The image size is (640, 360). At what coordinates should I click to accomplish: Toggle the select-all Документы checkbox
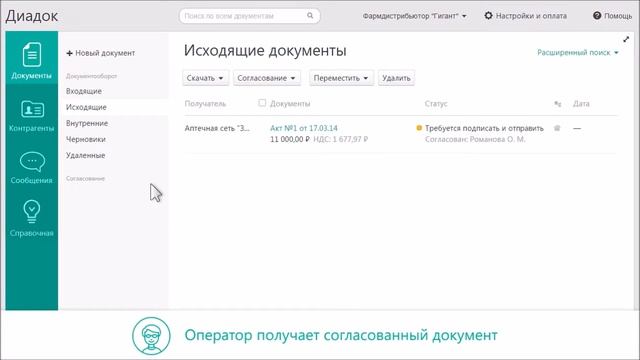click(262, 103)
